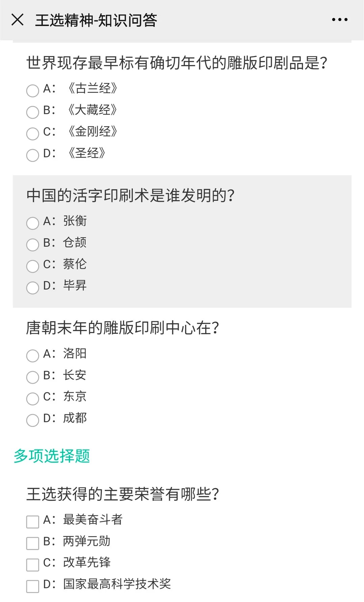This screenshot has width=364, height=602.
Task: Select the 仓颉 radio option
Action: [33, 245]
